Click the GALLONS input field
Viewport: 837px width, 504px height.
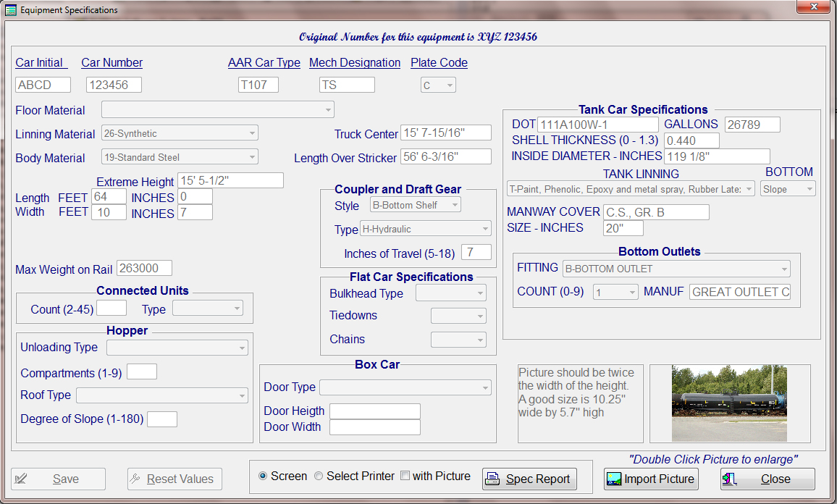click(x=752, y=125)
